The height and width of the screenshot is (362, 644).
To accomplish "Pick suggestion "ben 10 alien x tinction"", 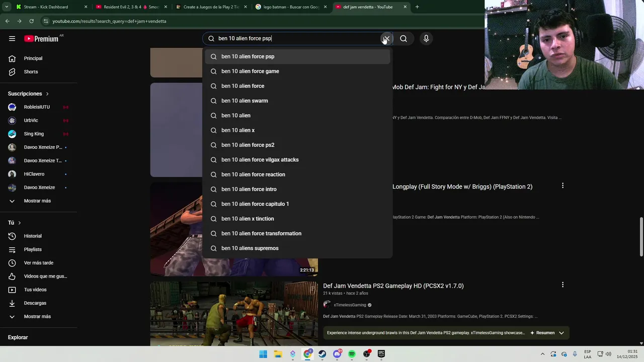I will [x=297, y=219].
